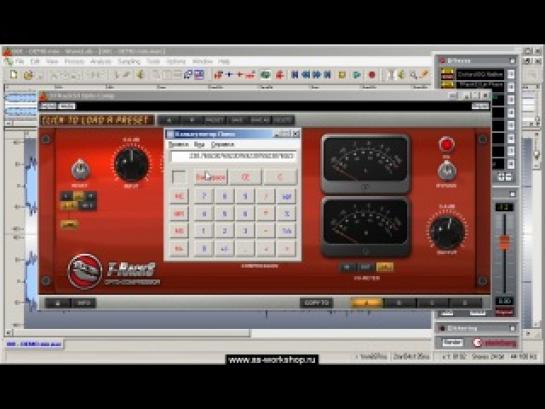This screenshot has width=545, height=409.
Task: Select the IN mode under VU-meter
Action: (347, 267)
